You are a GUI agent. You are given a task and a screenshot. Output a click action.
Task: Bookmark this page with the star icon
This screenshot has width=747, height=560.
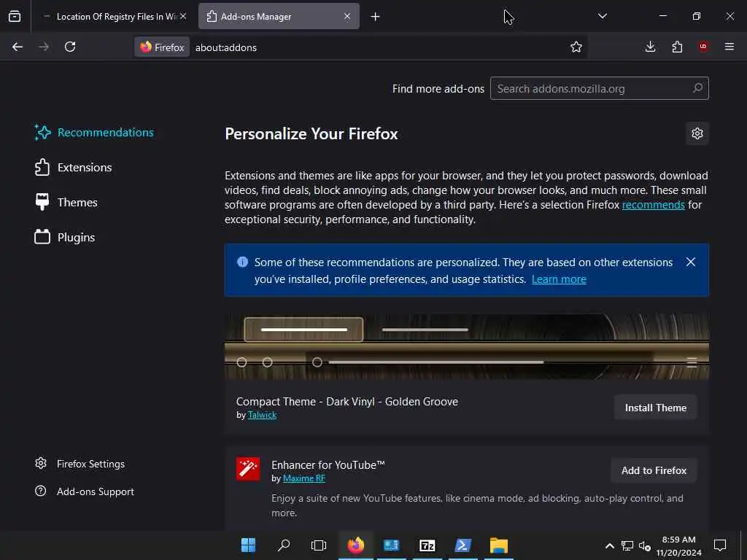[x=576, y=47]
